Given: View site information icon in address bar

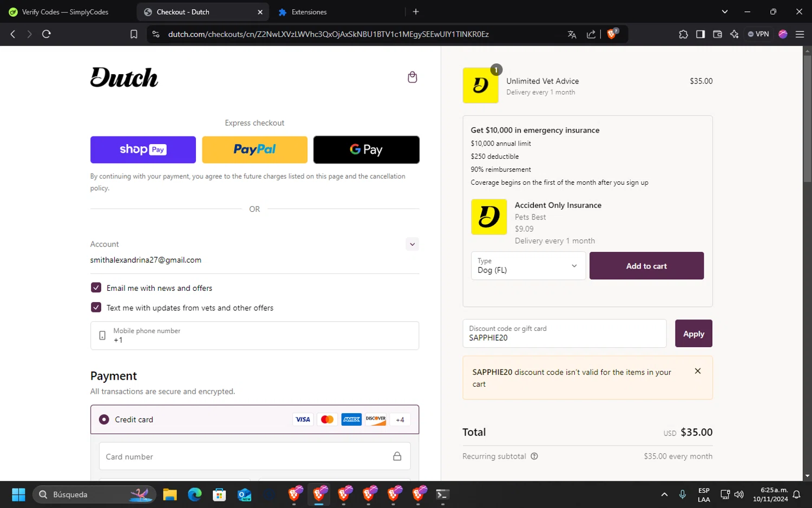Looking at the screenshot, I should pyautogui.click(x=156, y=34).
